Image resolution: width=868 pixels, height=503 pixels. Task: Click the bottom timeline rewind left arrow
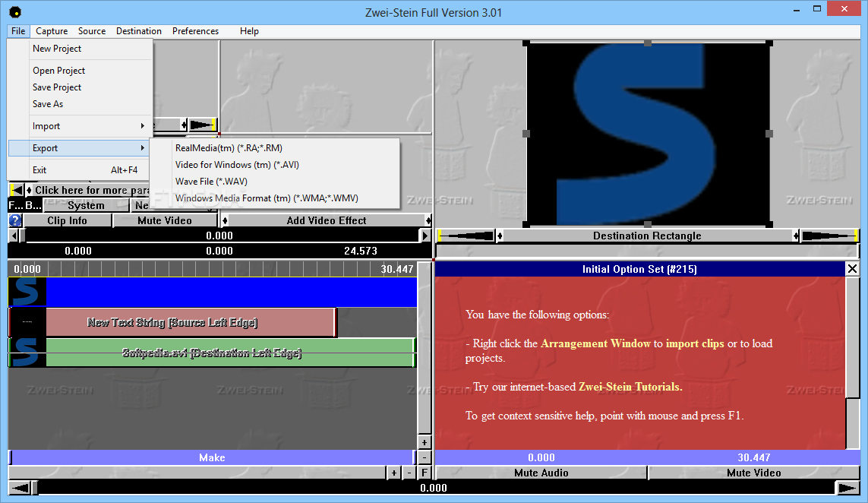click(x=20, y=488)
